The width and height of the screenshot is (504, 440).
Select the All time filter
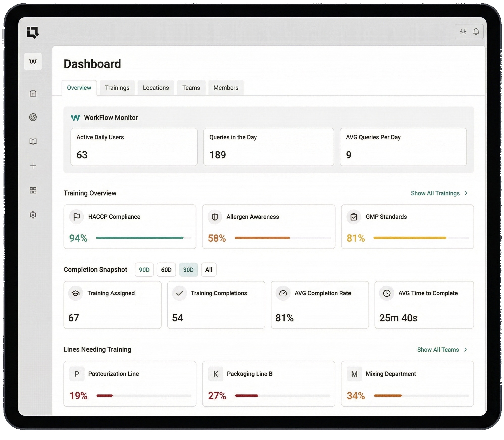pyautogui.click(x=209, y=269)
